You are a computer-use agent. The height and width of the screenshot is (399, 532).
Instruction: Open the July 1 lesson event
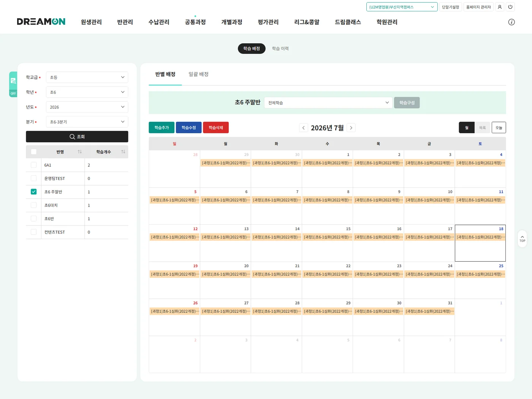point(328,163)
